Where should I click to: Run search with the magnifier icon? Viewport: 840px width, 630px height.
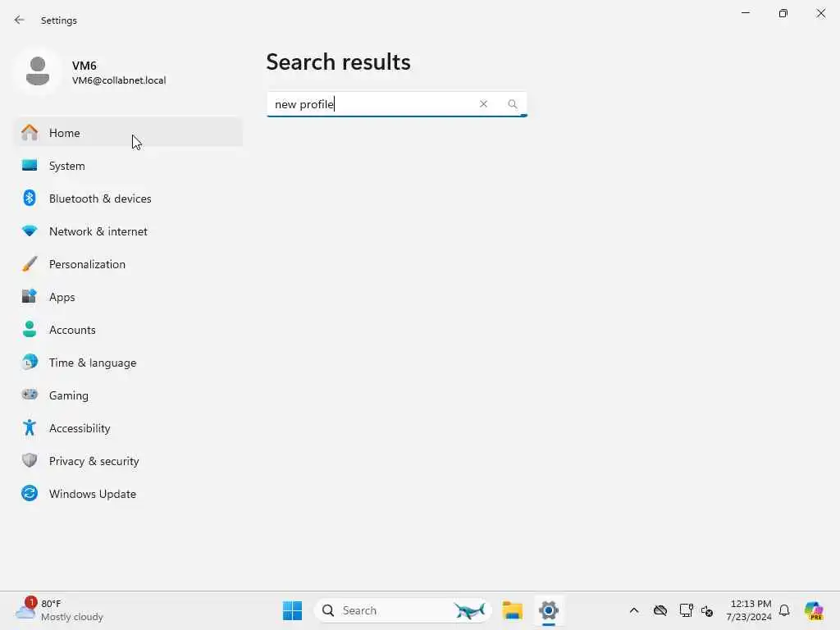pos(513,104)
